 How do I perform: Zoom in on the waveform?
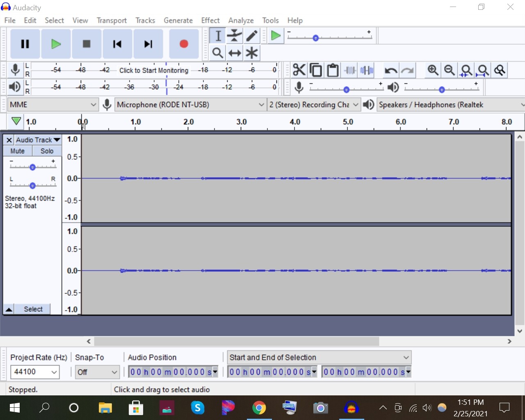pos(433,70)
